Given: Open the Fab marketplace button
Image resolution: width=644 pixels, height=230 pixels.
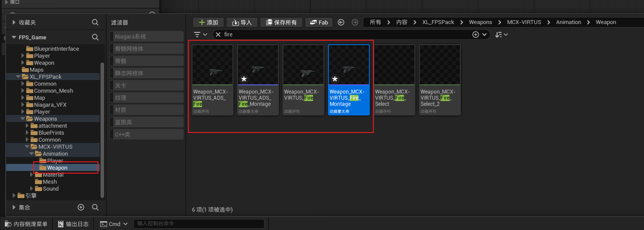Looking at the screenshot, I should click(x=319, y=22).
